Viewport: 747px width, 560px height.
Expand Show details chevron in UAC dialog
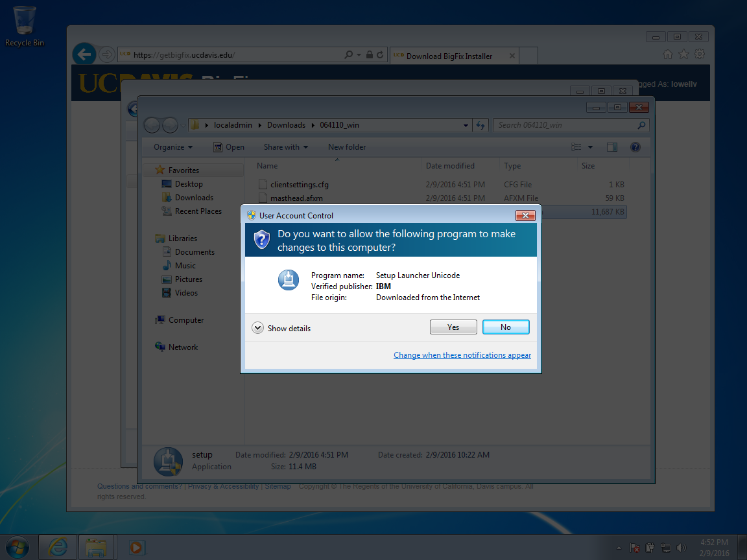[x=257, y=327]
